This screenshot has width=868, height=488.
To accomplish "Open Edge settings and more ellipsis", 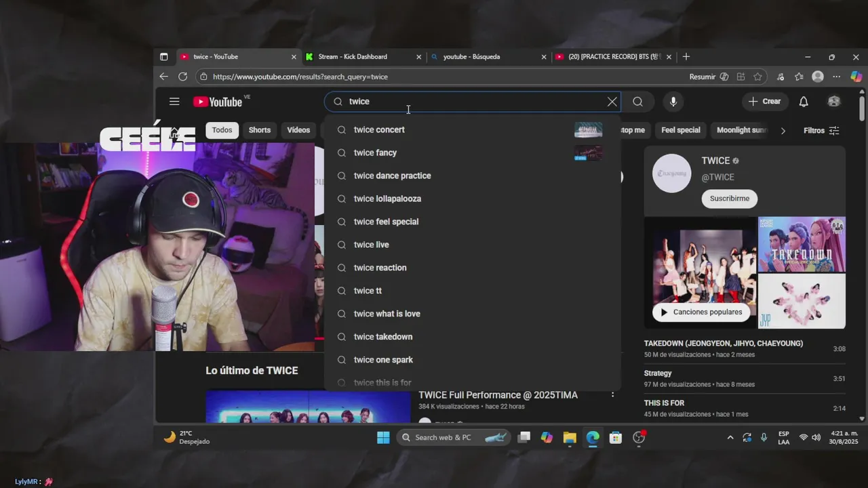I will (836, 77).
